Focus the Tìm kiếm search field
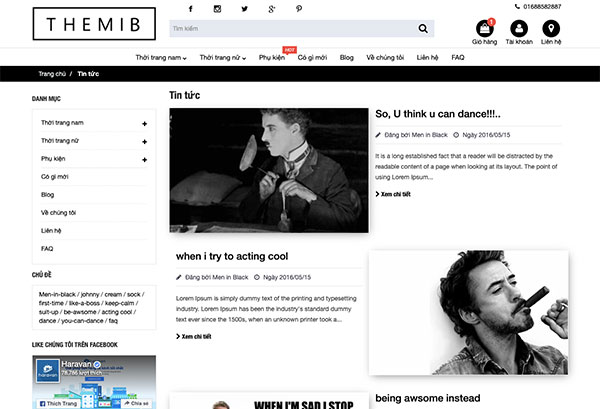Viewport: 600px width, 409px height. pos(293,28)
